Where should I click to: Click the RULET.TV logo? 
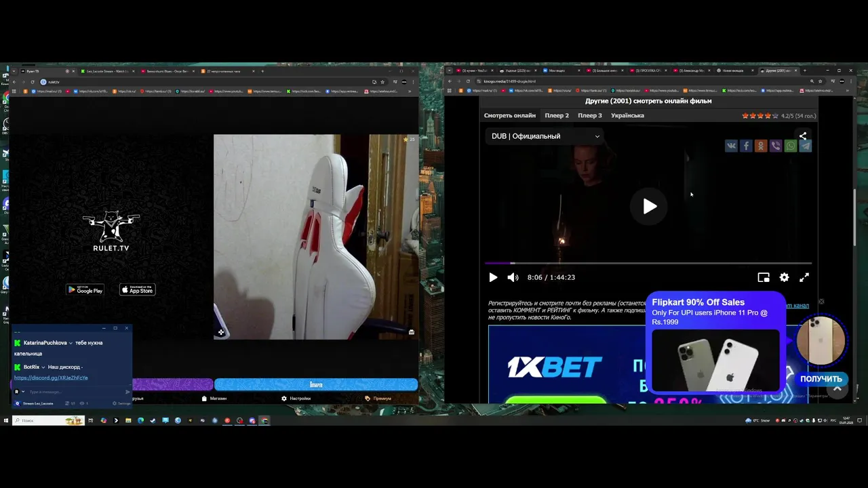(111, 231)
